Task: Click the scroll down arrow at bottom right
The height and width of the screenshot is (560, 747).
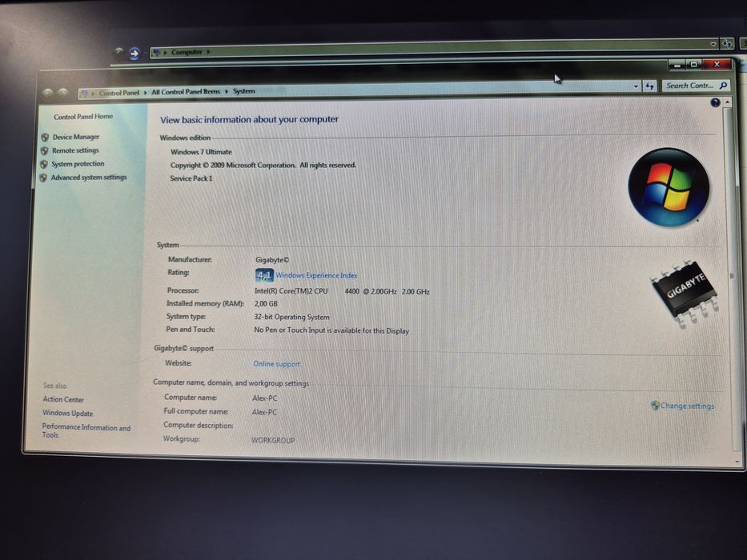Action: pyautogui.click(x=737, y=462)
